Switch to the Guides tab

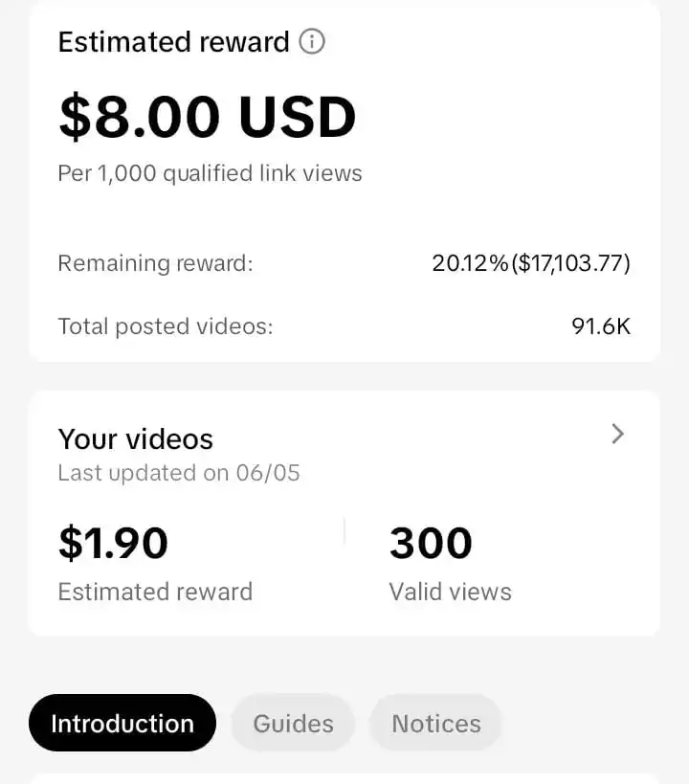pyautogui.click(x=293, y=723)
